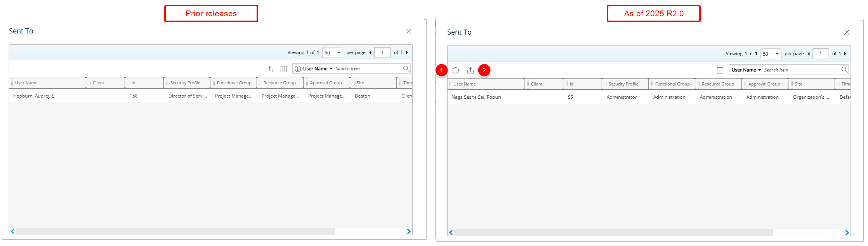Open column chooser in prior releases dialog

tap(284, 69)
